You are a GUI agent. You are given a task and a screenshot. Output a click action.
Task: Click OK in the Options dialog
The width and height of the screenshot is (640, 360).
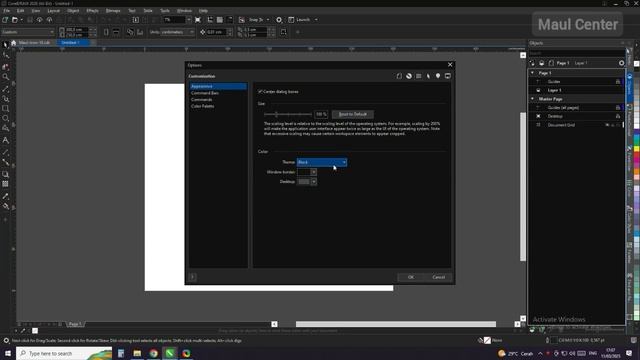click(411, 277)
